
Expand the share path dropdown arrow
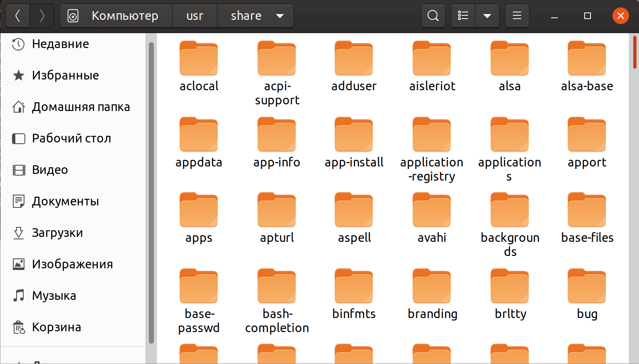(280, 16)
